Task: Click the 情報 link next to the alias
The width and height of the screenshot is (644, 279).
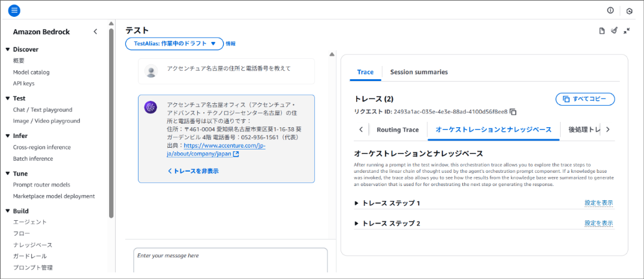Action: point(230,44)
